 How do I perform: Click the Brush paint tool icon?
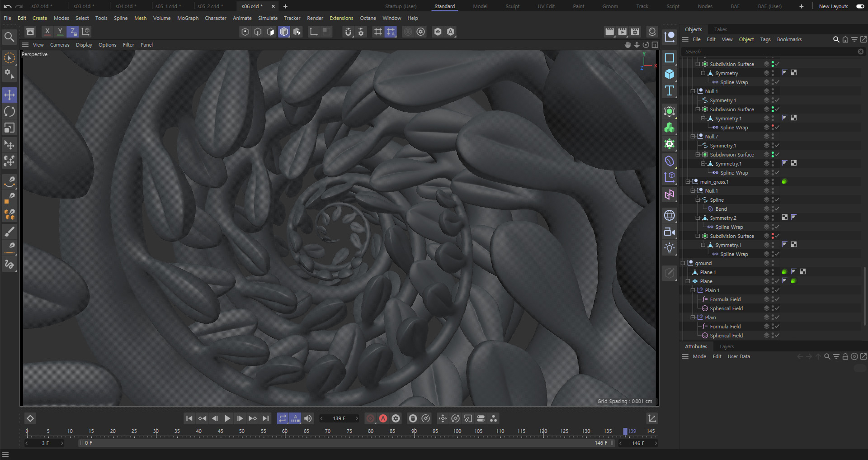(9, 232)
